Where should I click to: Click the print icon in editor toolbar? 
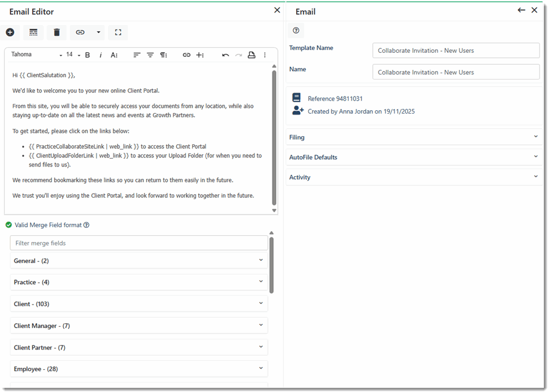[251, 55]
